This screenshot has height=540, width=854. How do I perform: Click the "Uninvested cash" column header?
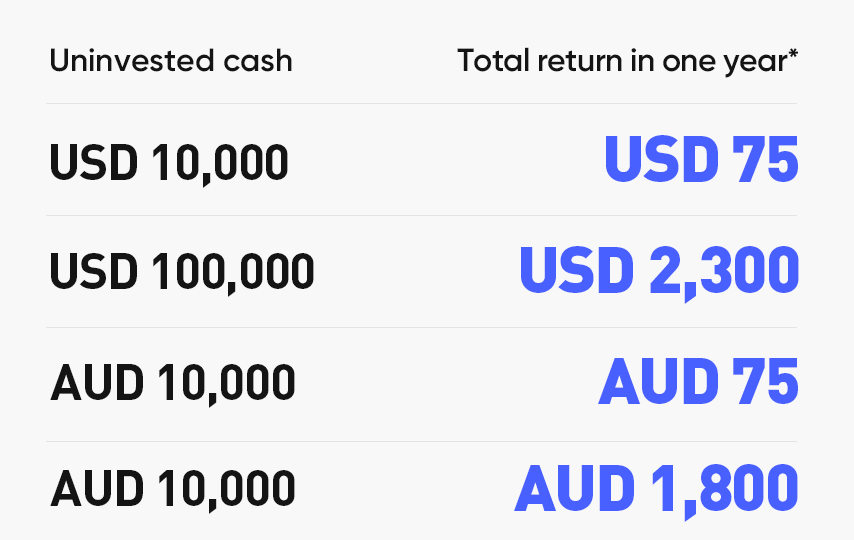tap(170, 61)
